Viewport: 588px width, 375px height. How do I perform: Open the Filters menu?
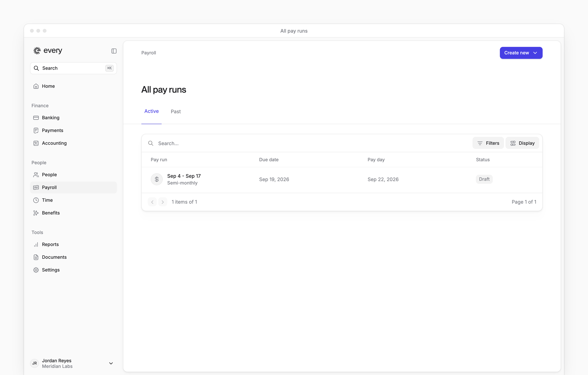pos(488,143)
